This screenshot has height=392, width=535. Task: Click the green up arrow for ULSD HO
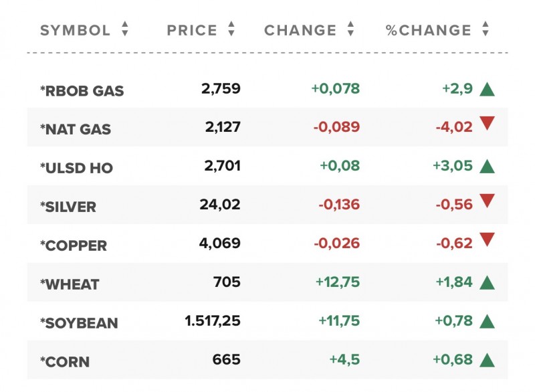pyautogui.click(x=487, y=167)
